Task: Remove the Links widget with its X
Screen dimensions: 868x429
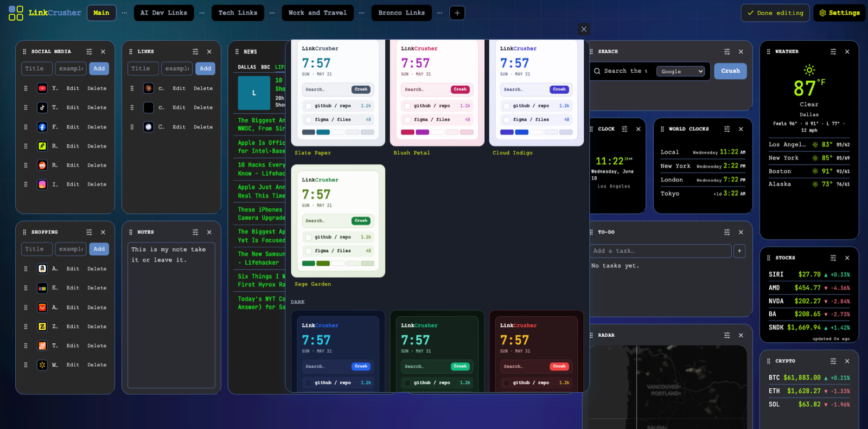Action: [x=209, y=52]
